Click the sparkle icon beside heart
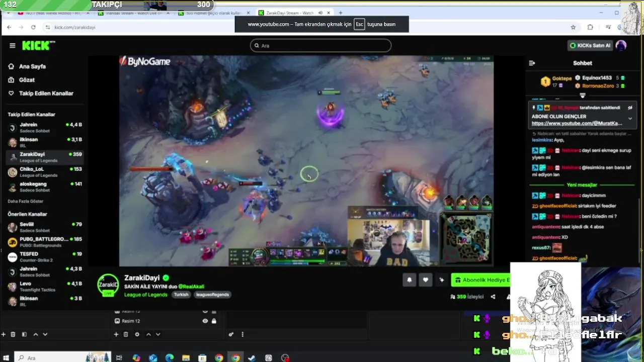644x362 pixels. [442, 280]
